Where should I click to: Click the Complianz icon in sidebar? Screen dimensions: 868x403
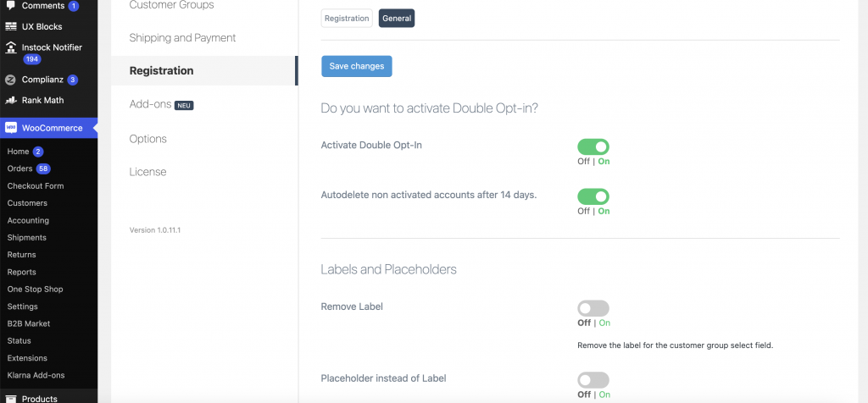(x=10, y=80)
